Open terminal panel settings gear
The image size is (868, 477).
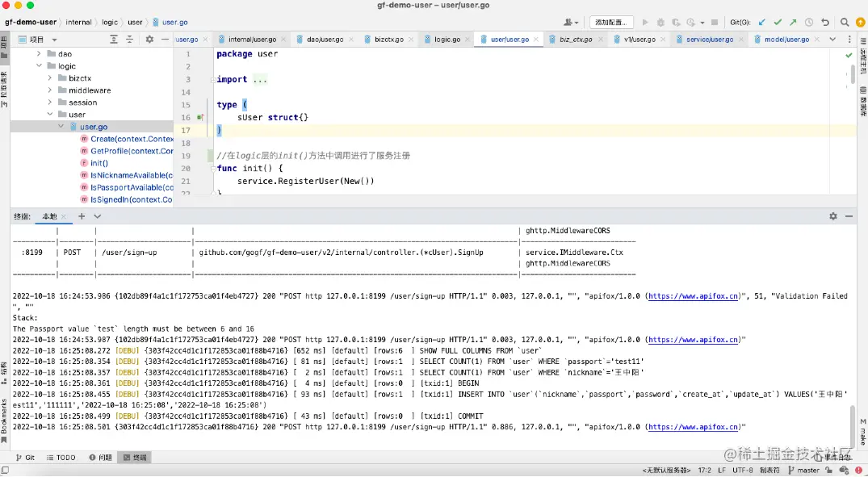pos(833,215)
